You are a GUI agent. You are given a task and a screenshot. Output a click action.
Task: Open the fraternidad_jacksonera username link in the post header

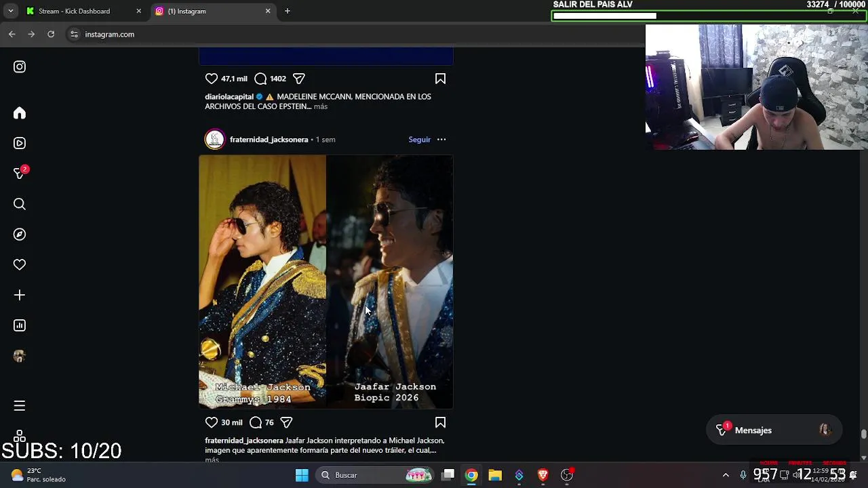point(269,140)
